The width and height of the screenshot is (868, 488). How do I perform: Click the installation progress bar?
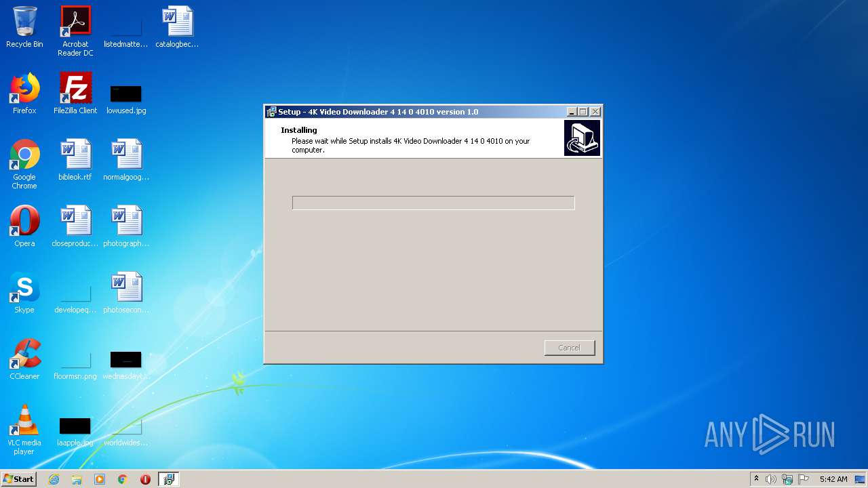pyautogui.click(x=433, y=203)
